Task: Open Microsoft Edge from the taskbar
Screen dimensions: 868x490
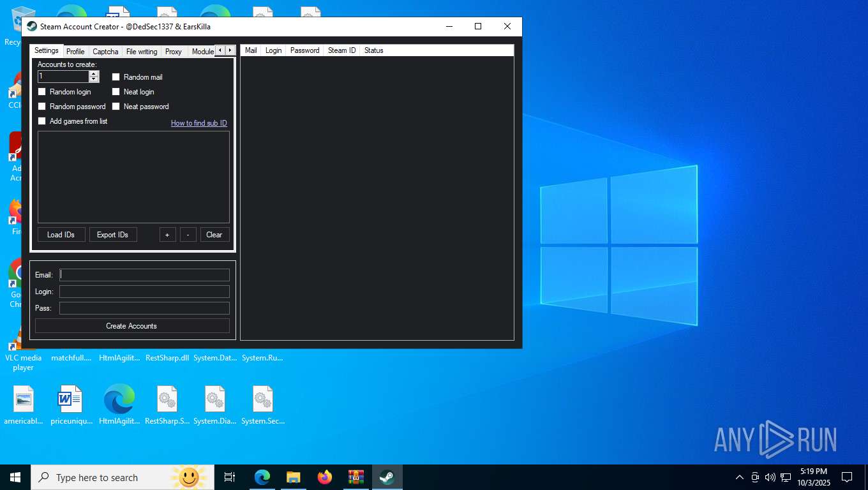Action: [262, 477]
